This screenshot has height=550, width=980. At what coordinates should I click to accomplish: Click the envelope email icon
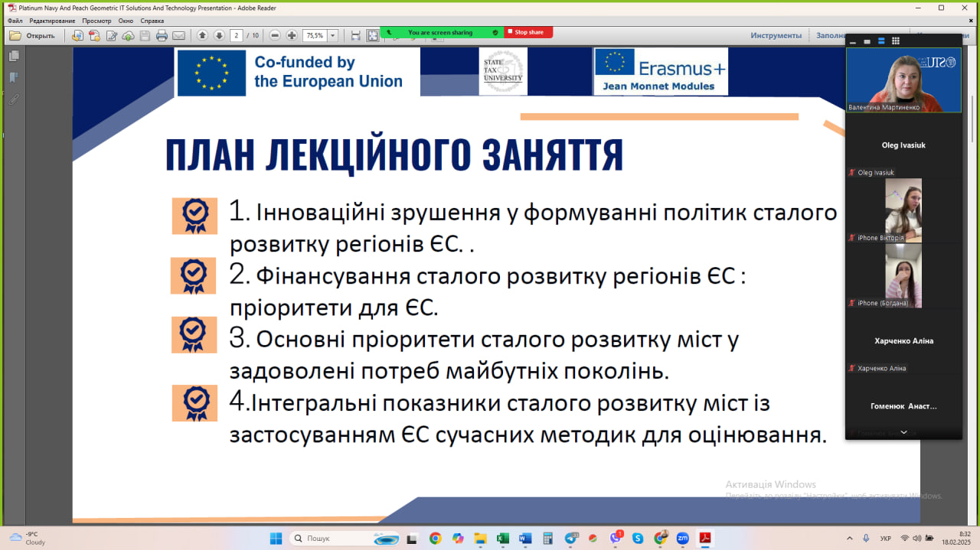pos(178,35)
